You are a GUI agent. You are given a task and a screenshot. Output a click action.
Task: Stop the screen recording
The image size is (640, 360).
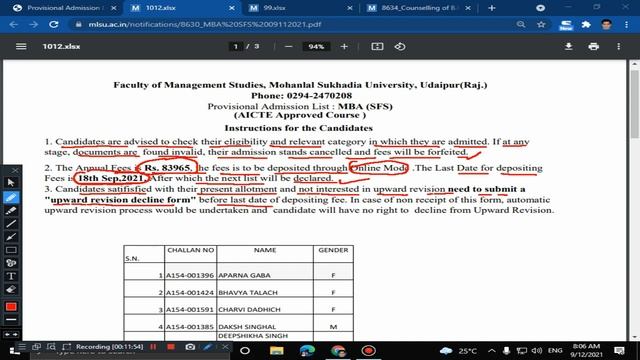[171, 347]
